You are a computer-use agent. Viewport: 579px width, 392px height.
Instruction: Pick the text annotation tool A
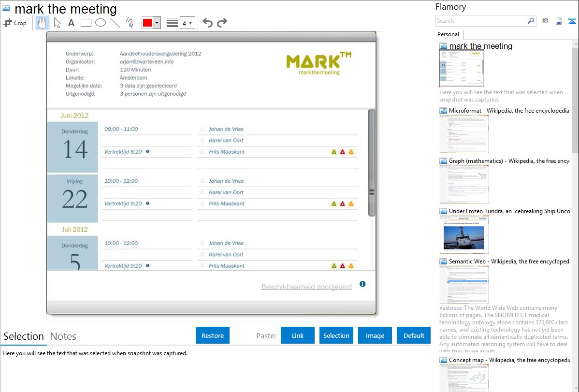[x=71, y=23]
